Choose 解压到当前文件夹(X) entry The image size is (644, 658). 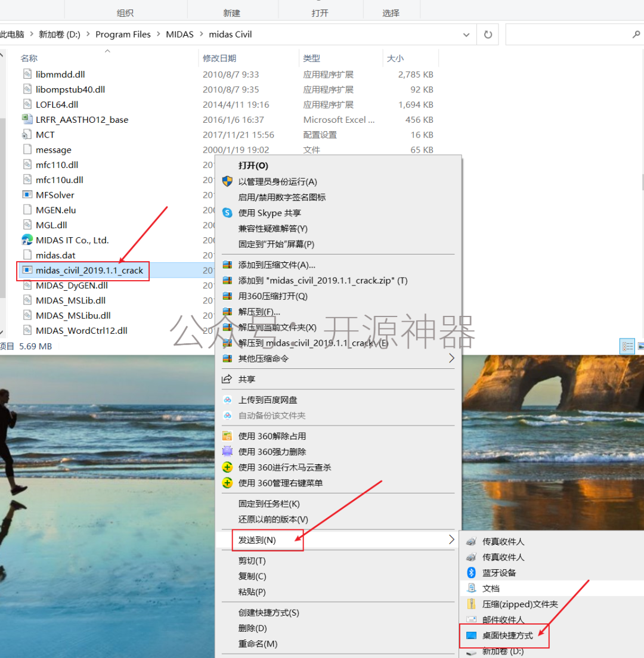[277, 327]
